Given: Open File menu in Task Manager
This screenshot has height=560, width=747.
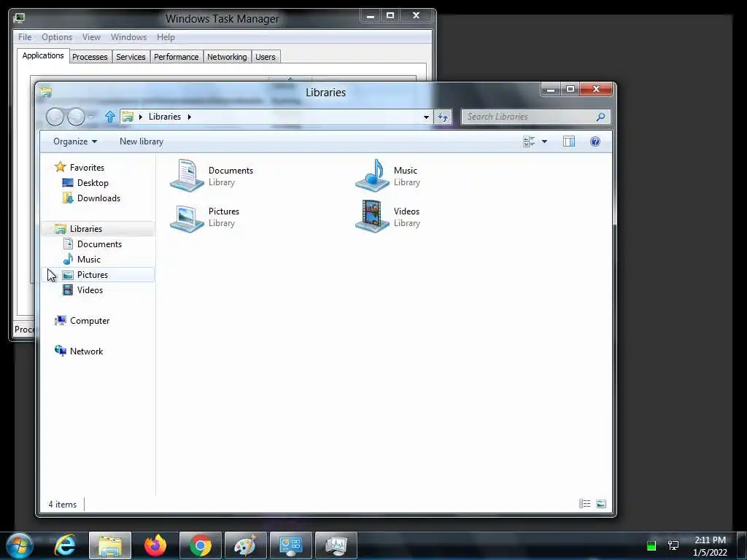Looking at the screenshot, I should point(25,37).
